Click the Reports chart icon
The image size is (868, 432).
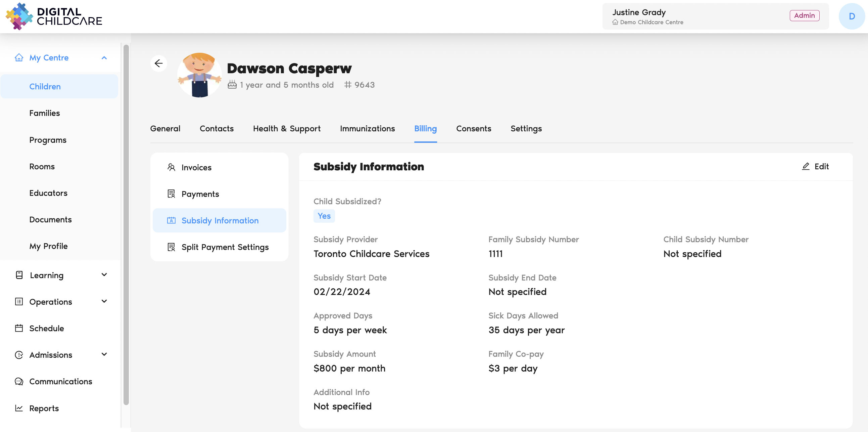coord(19,408)
